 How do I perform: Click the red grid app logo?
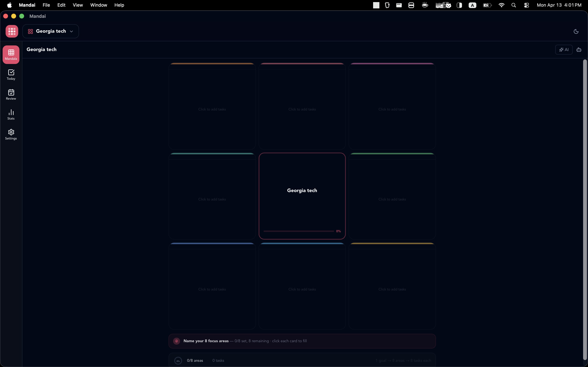(x=12, y=31)
